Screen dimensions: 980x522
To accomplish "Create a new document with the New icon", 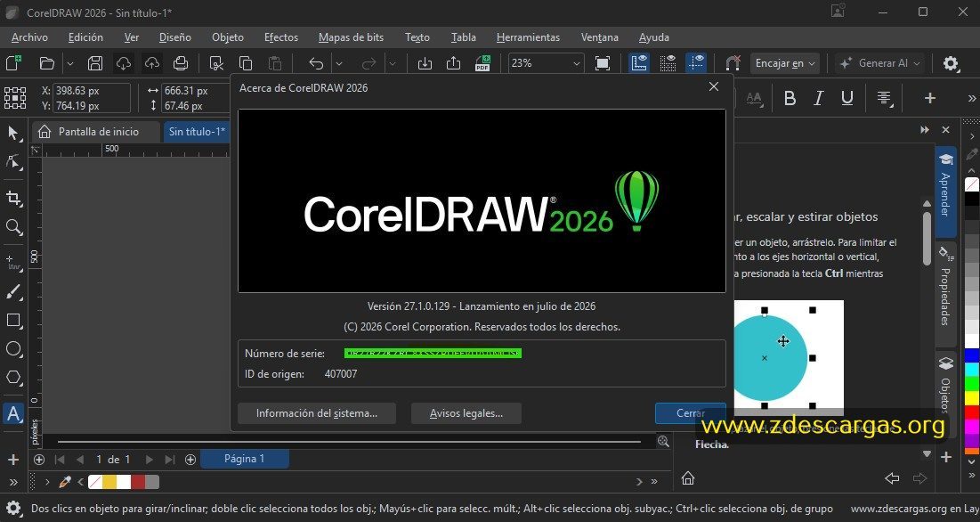I will coord(13,63).
